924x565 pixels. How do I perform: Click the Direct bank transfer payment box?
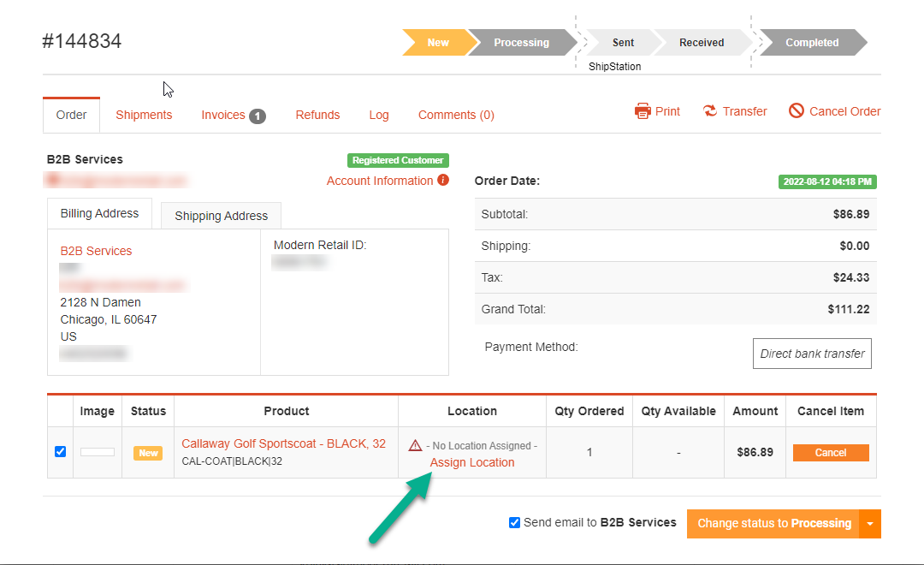(x=812, y=354)
